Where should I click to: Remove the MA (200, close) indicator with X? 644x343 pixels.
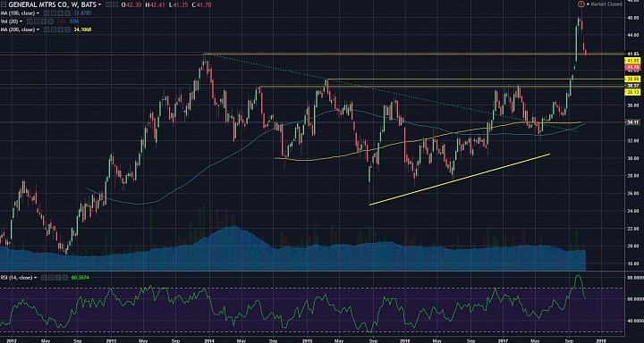(67, 29)
